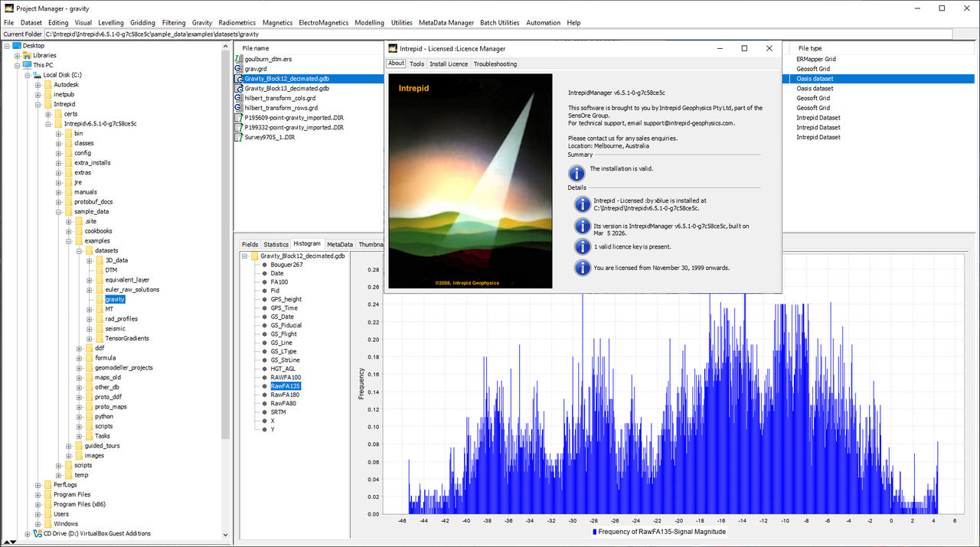Click the Program Files (x86) folder icon
980x547 pixels.
click(47, 504)
